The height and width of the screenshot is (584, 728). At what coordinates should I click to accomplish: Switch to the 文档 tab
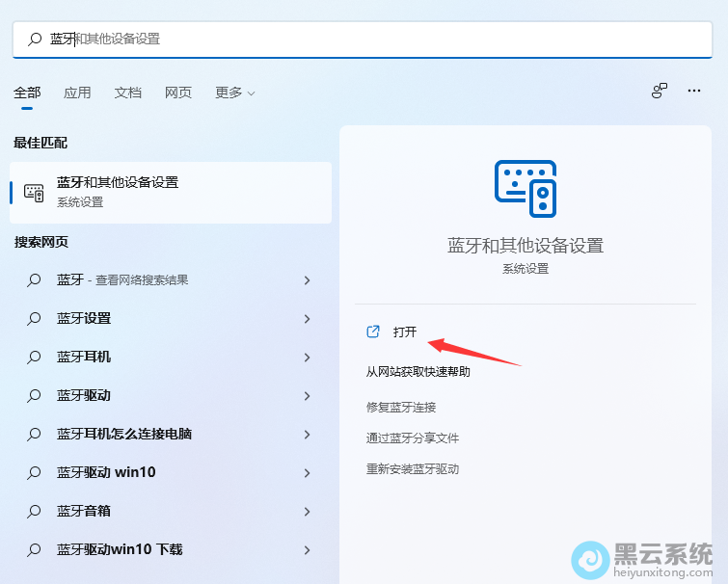(x=128, y=93)
